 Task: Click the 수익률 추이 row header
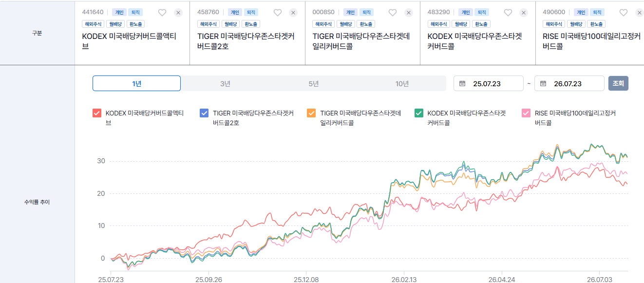(37, 202)
